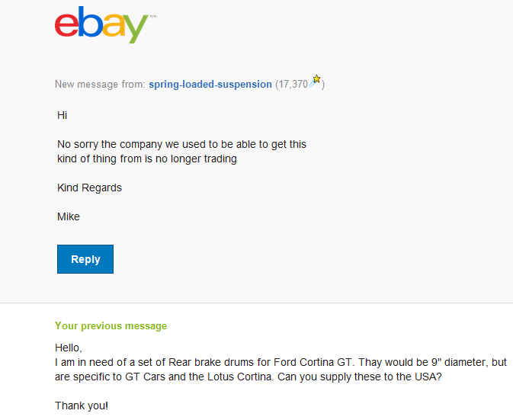Click the divider above previous message section

(256, 303)
